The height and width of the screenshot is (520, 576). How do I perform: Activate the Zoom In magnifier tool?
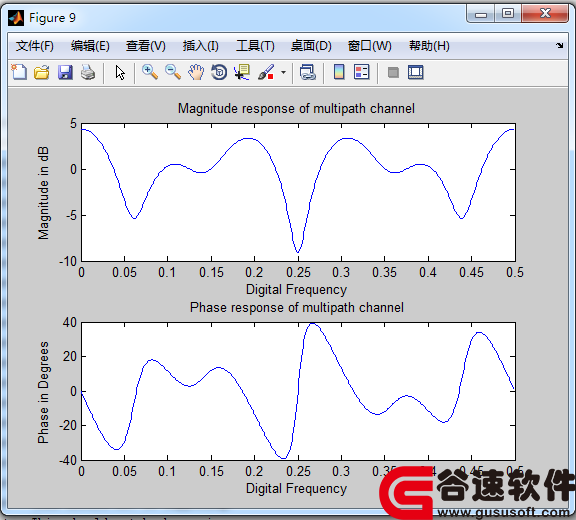(x=150, y=72)
